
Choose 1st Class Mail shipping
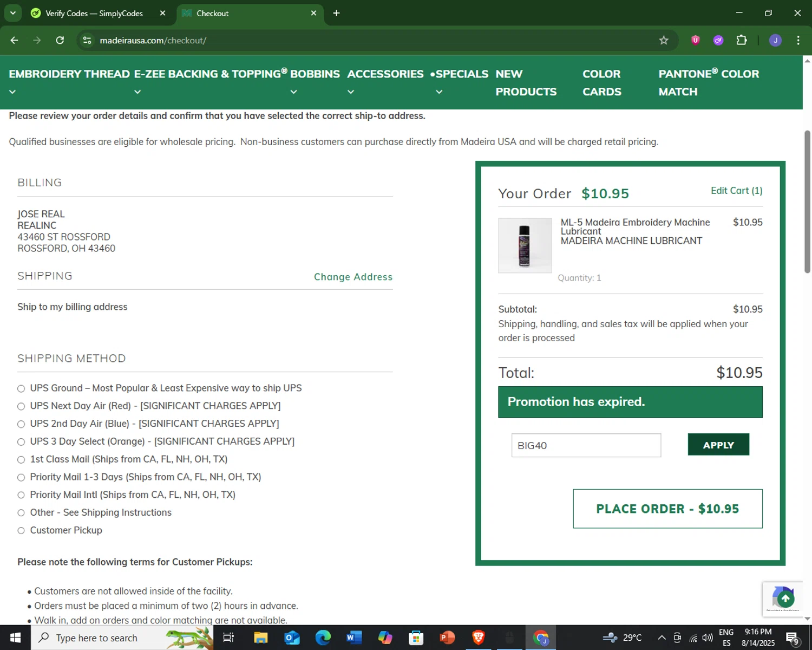click(x=21, y=460)
